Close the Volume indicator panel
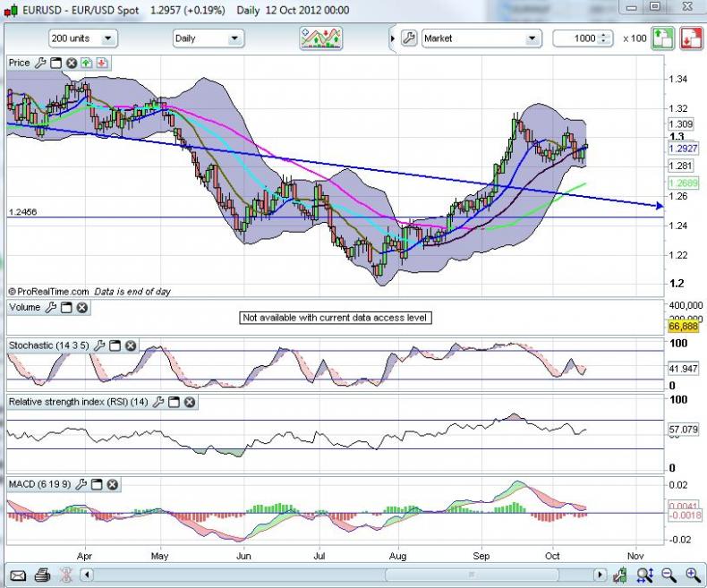This screenshot has width=707, height=588. click(81, 308)
